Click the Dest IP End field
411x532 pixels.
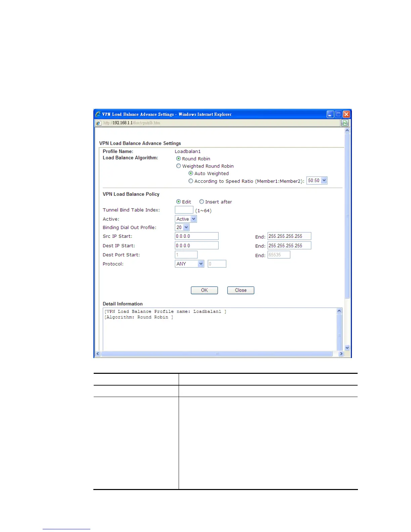point(289,246)
